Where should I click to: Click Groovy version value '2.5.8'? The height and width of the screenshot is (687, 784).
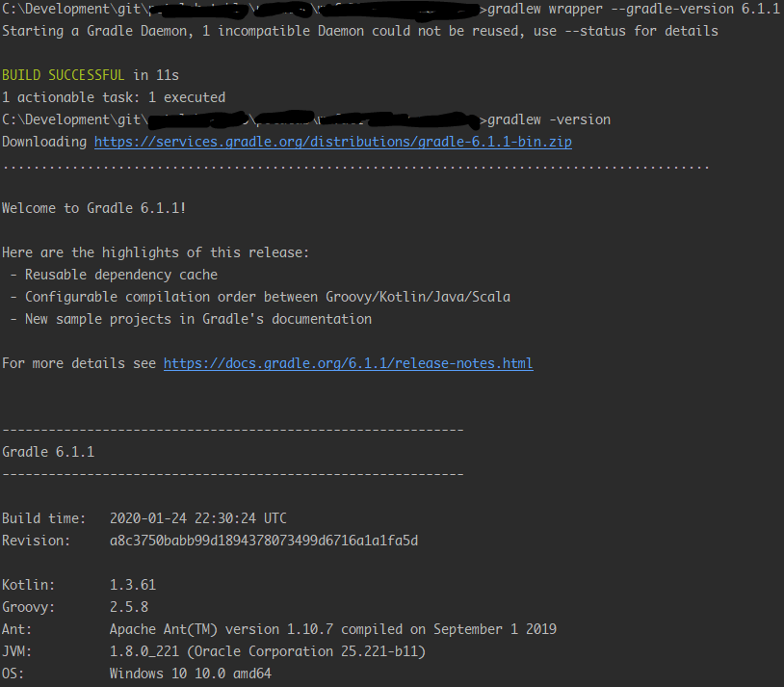(x=129, y=607)
